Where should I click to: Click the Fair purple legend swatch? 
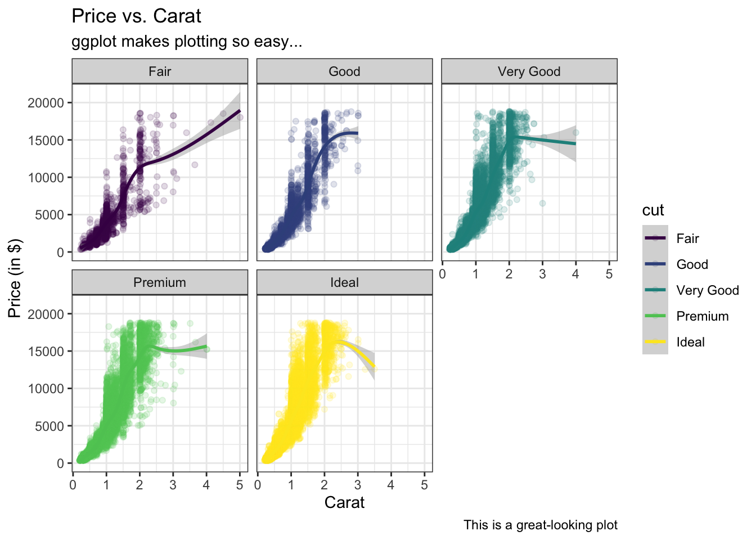click(655, 238)
